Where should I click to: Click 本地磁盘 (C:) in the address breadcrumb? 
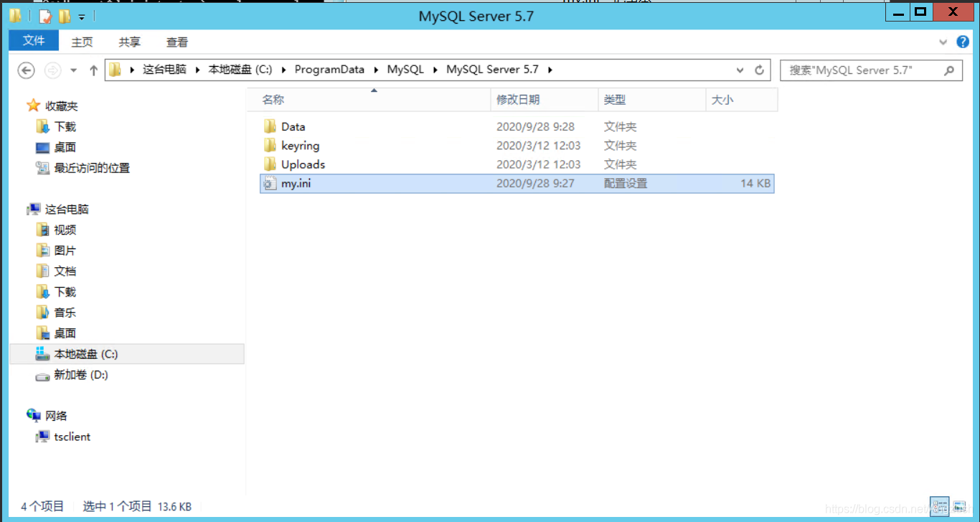[x=240, y=70]
